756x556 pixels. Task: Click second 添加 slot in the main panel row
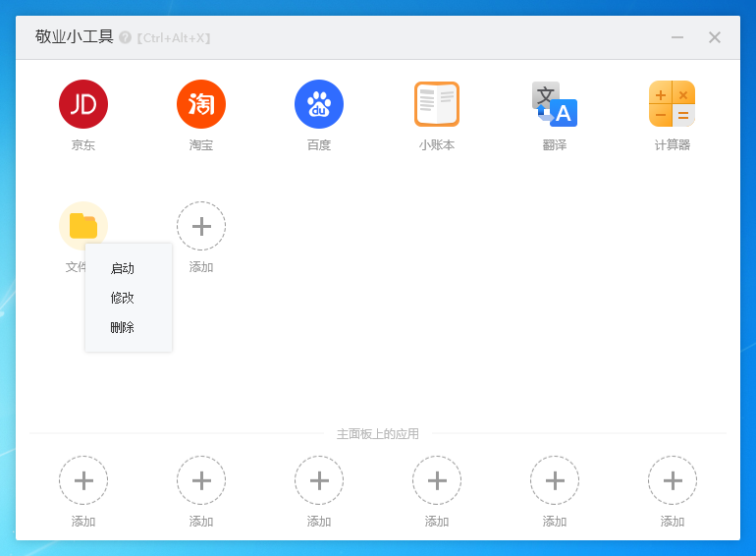tap(201, 480)
